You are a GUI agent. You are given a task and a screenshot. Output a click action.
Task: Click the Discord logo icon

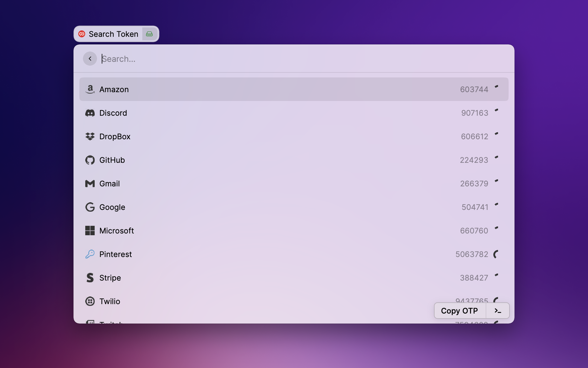tap(90, 113)
